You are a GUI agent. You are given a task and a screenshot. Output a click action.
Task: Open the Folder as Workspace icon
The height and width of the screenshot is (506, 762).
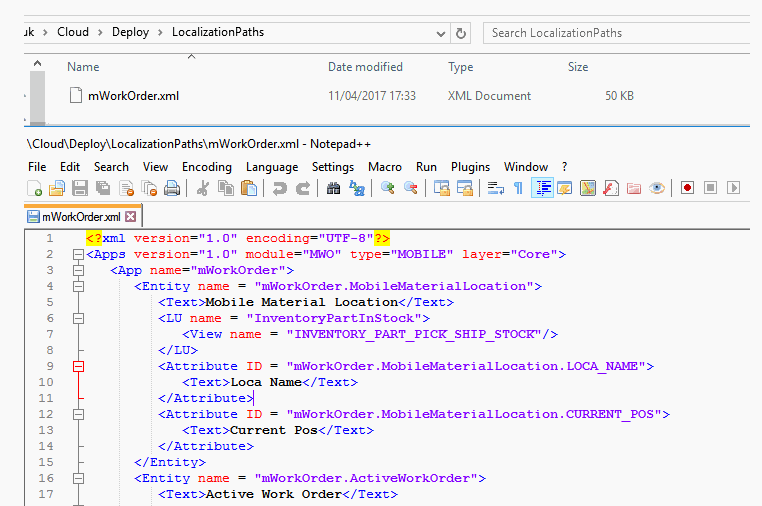634,188
